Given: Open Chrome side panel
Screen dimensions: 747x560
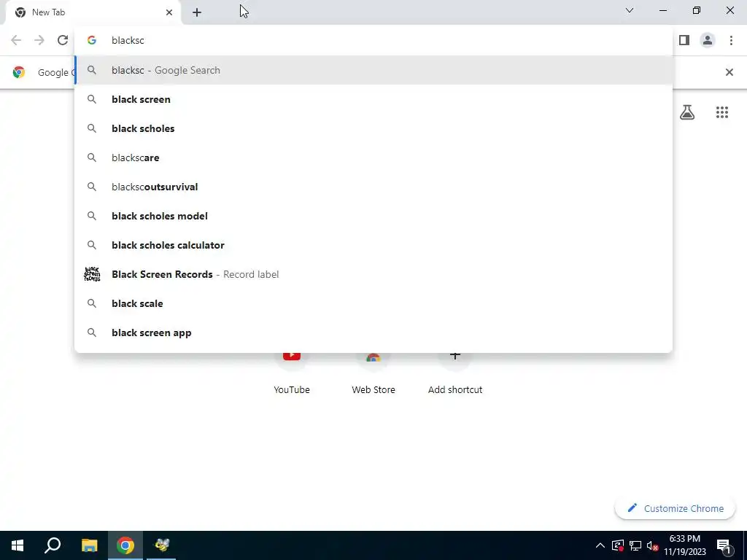Looking at the screenshot, I should pyautogui.click(x=684, y=40).
